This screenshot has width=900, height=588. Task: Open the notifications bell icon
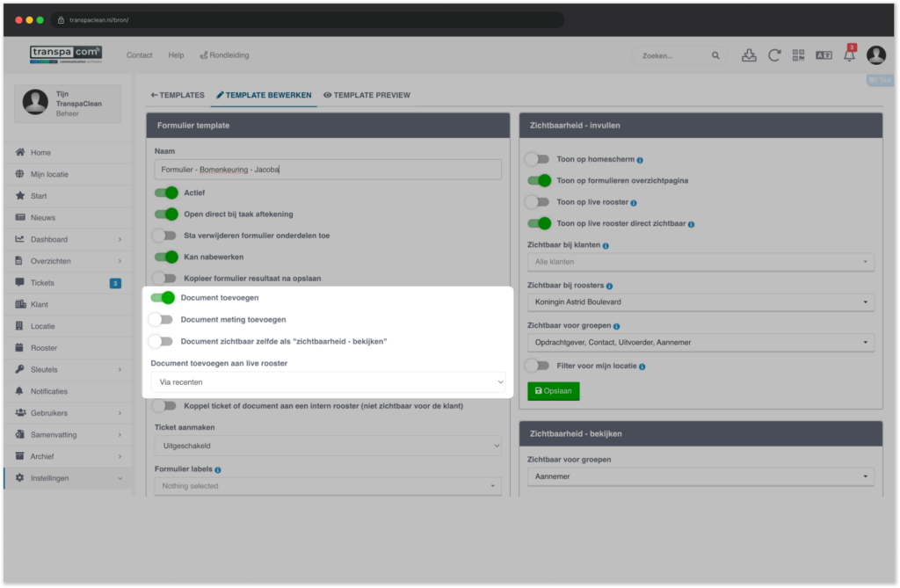coord(849,55)
